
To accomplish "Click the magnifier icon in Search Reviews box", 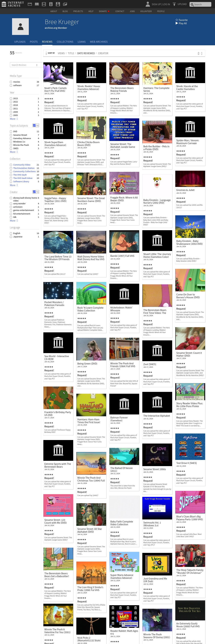I will pos(37,65).
